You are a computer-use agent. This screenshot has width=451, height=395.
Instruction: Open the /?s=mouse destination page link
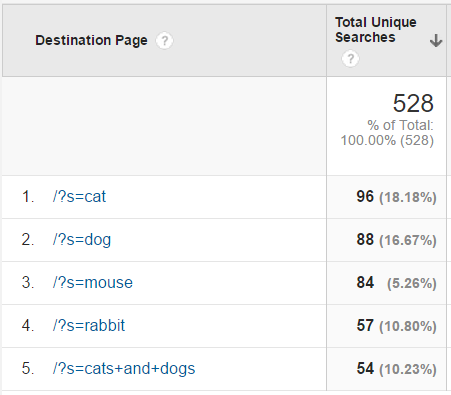point(92,283)
